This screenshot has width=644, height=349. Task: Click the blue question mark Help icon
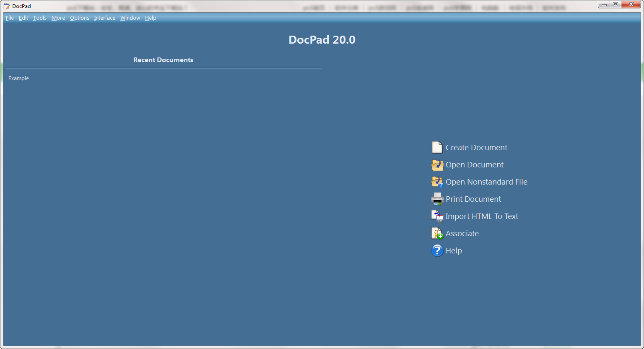coord(437,251)
